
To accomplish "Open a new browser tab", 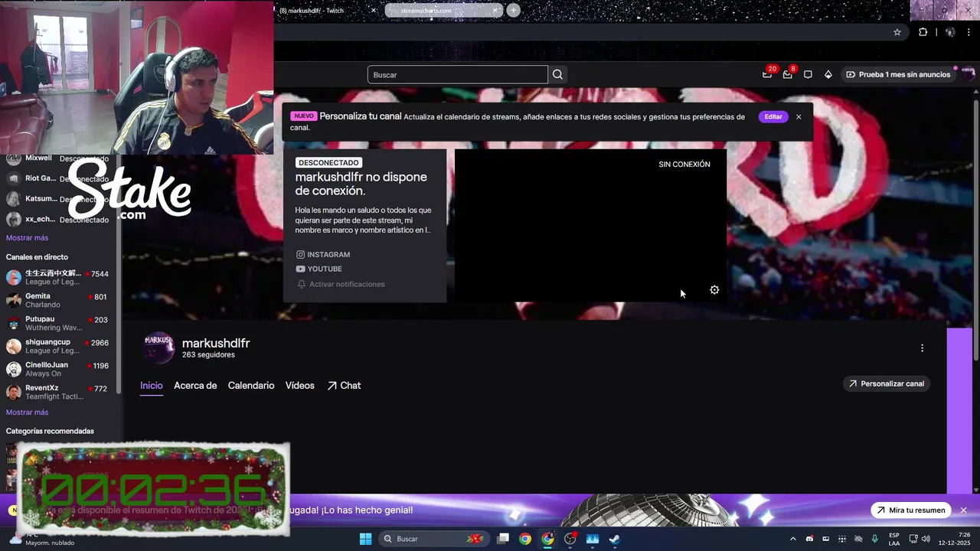I will click(513, 10).
